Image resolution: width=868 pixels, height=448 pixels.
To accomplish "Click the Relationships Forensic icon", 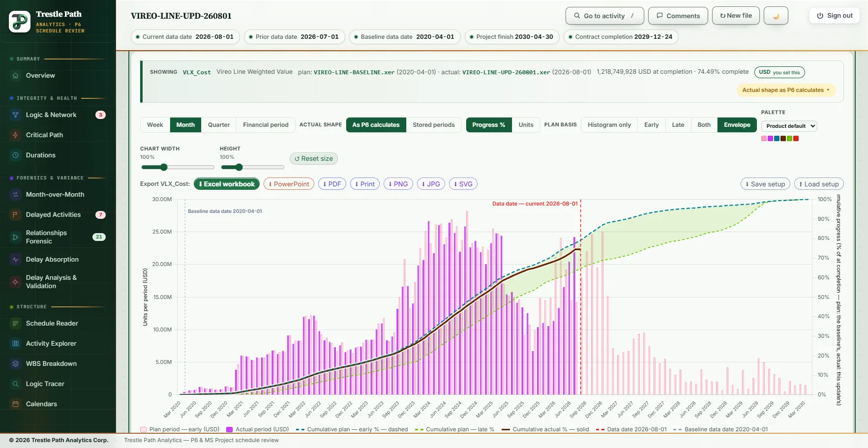I will (15, 237).
